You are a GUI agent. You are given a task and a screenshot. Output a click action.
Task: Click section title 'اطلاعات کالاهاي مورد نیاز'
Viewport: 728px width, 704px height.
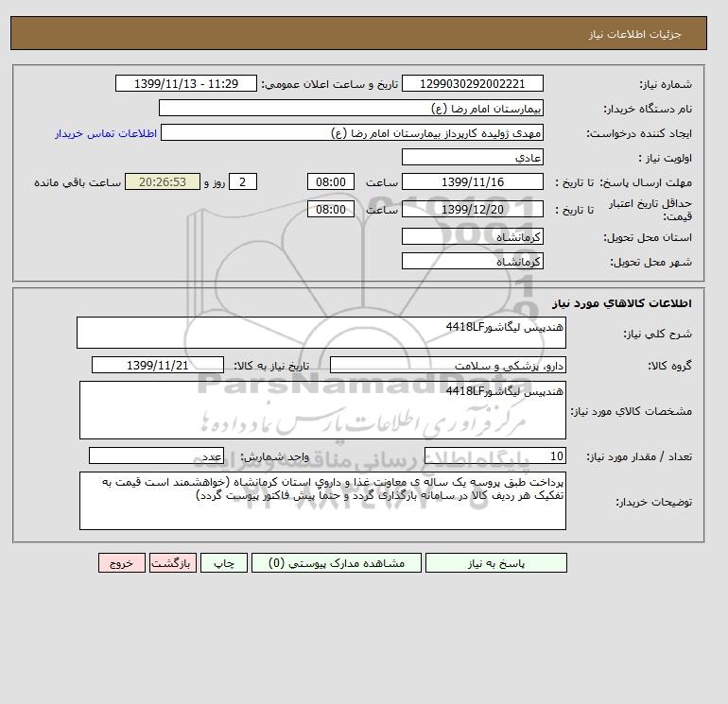[622, 303]
